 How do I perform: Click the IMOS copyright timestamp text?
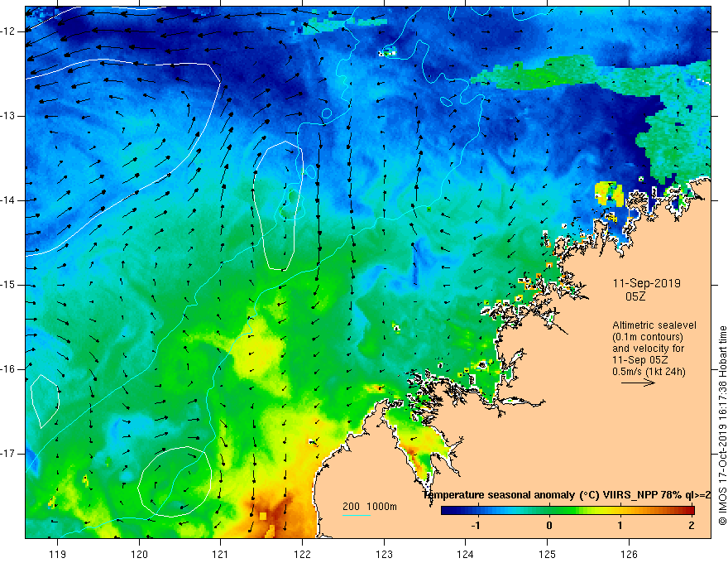(722, 426)
